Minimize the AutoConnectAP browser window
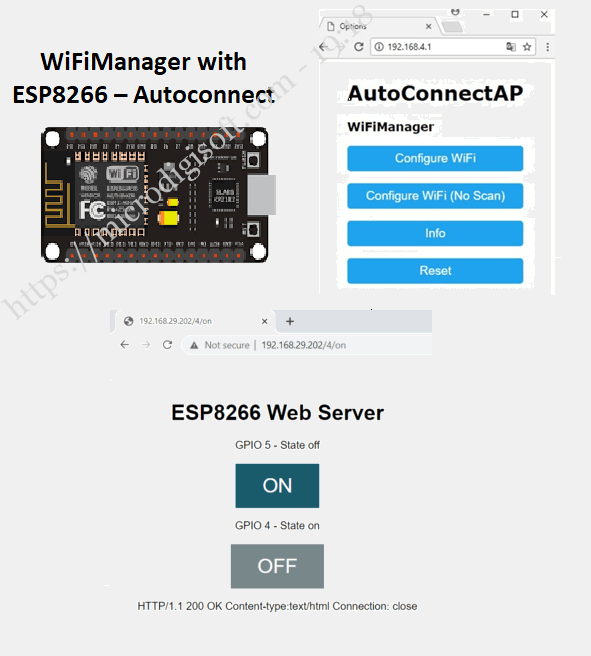 (x=486, y=14)
